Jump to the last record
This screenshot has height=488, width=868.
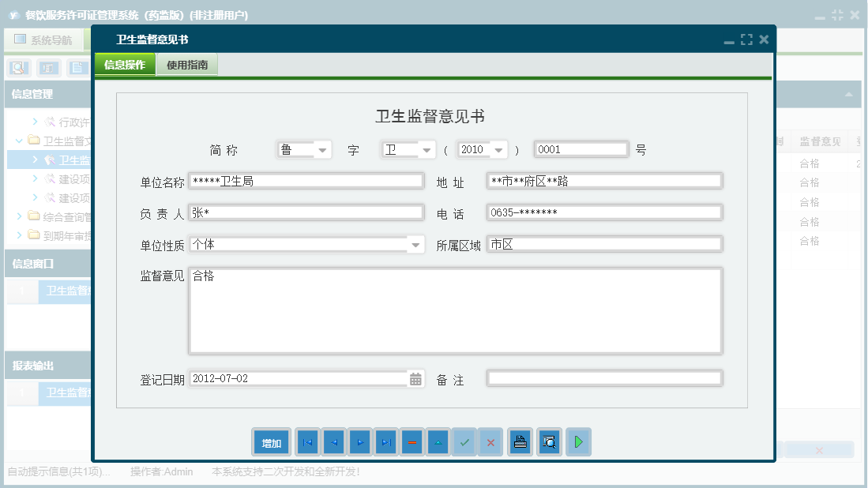[x=386, y=443]
